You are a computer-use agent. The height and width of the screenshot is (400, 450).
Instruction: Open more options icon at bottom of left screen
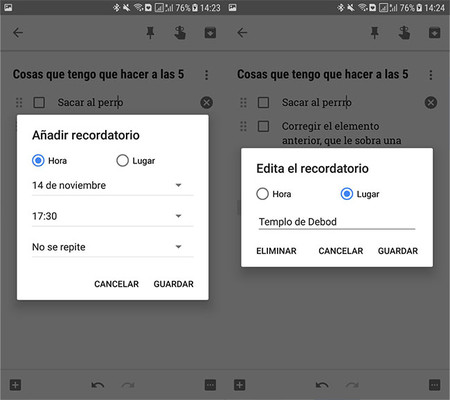pyautogui.click(x=210, y=385)
